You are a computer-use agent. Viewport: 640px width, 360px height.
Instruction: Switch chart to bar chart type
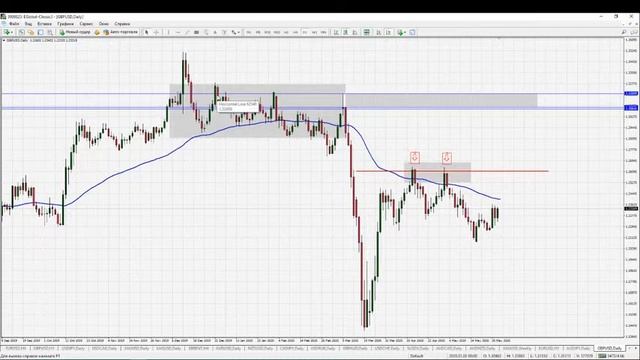(x=336, y=32)
